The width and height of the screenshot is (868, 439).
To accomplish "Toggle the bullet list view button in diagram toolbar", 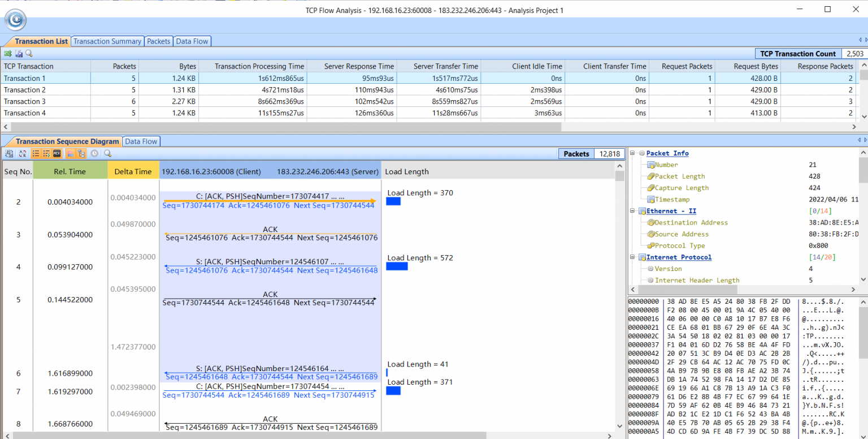I will point(36,153).
